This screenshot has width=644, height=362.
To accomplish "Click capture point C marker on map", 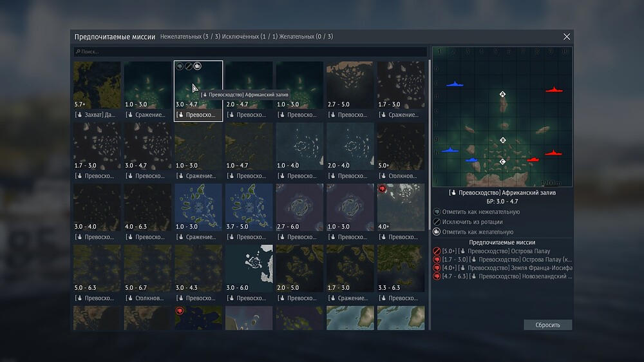I will [503, 162].
